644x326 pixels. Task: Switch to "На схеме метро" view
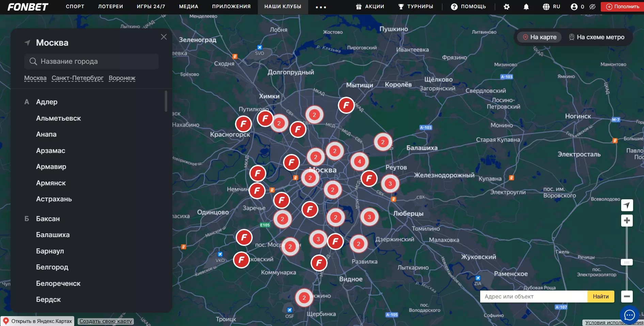click(x=597, y=37)
